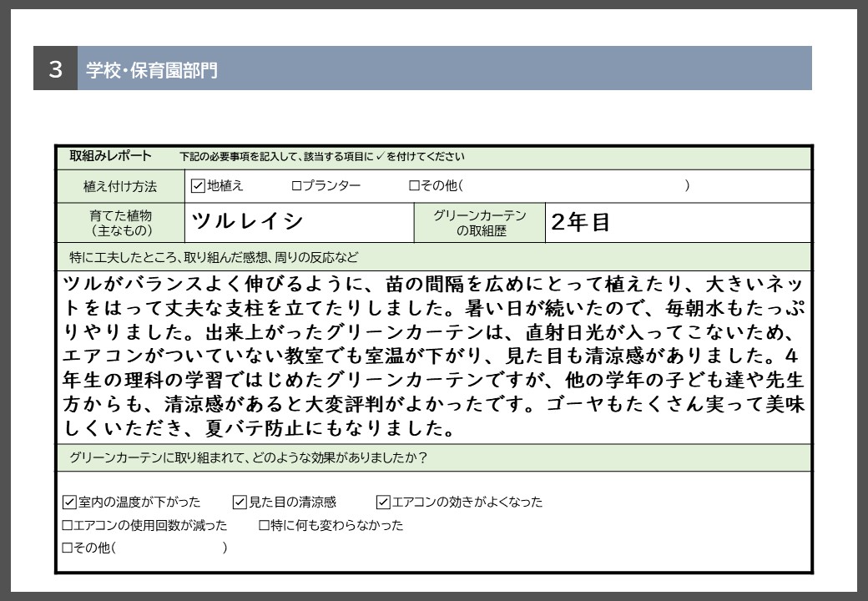
Task: Toggle the 室内の温度が下がった checkbox
Action: (x=70, y=502)
